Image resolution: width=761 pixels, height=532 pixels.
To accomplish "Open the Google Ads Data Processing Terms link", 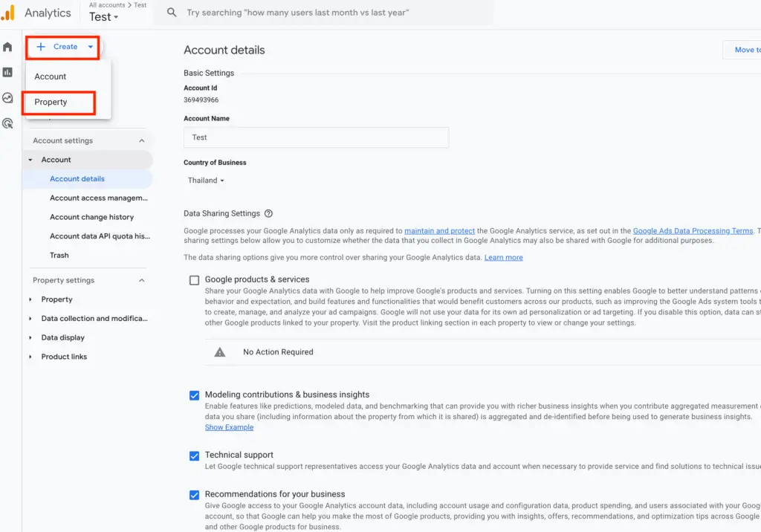I will click(693, 230).
